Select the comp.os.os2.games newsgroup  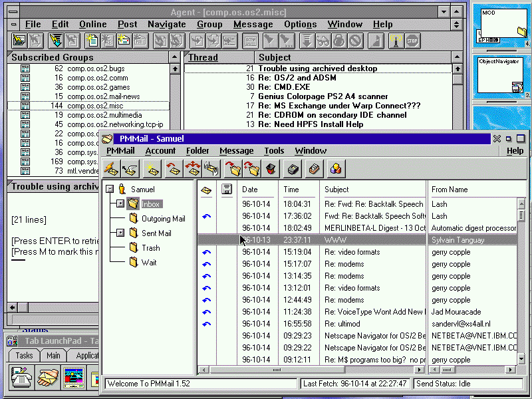tap(88, 87)
